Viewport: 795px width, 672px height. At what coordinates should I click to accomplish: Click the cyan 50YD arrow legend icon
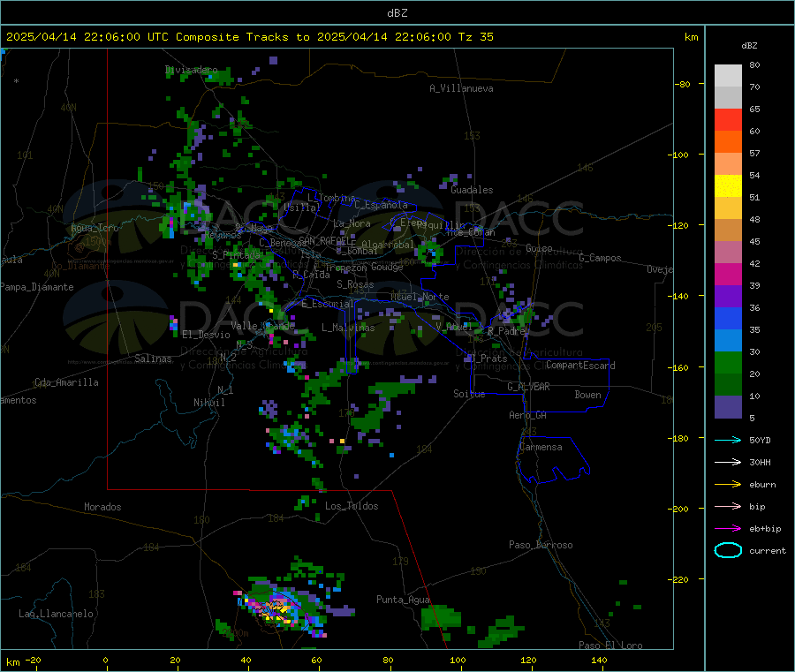728,440
